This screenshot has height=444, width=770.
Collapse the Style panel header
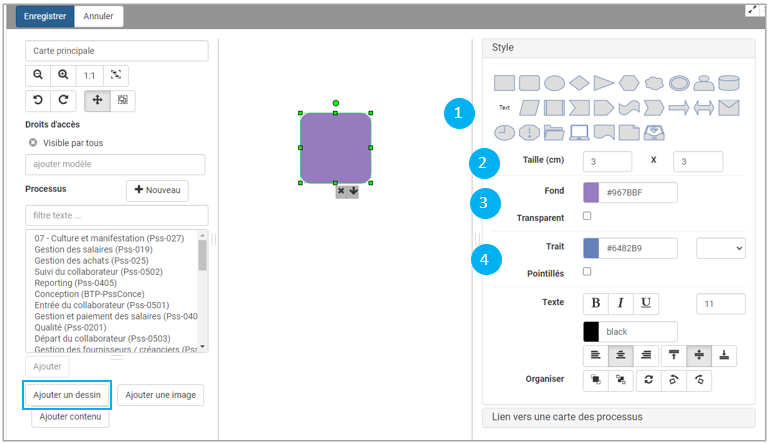618,47
